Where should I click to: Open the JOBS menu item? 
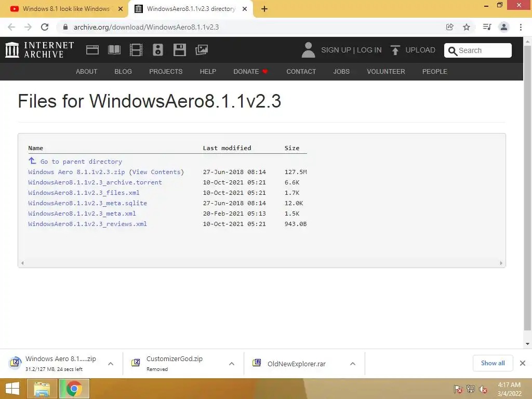coord(341,72)
